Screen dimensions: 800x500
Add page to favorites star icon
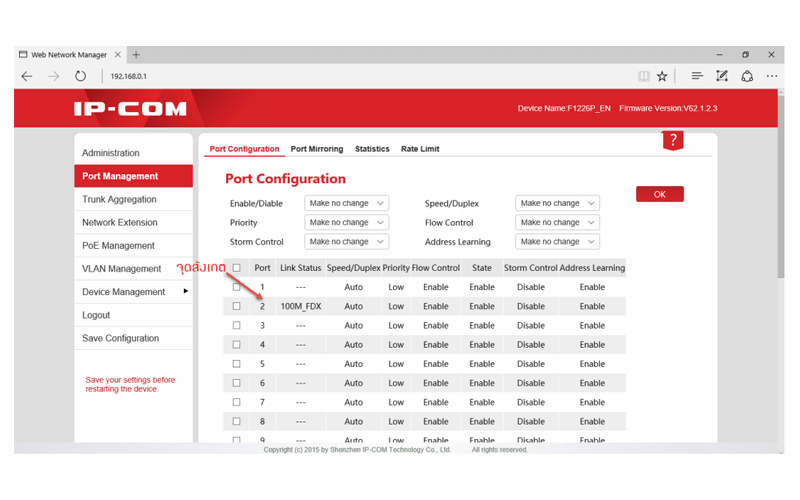click(662, 77)
